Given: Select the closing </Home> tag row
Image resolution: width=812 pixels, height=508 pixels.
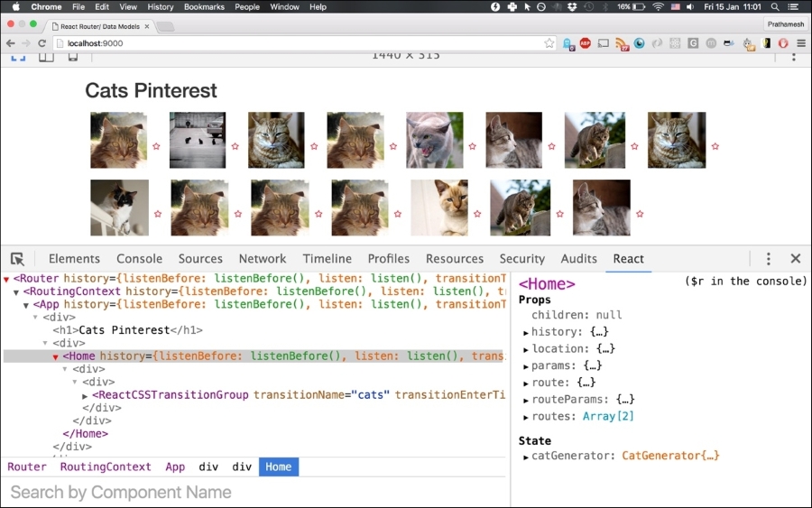Looking at the screenshot, I should 86,433.
